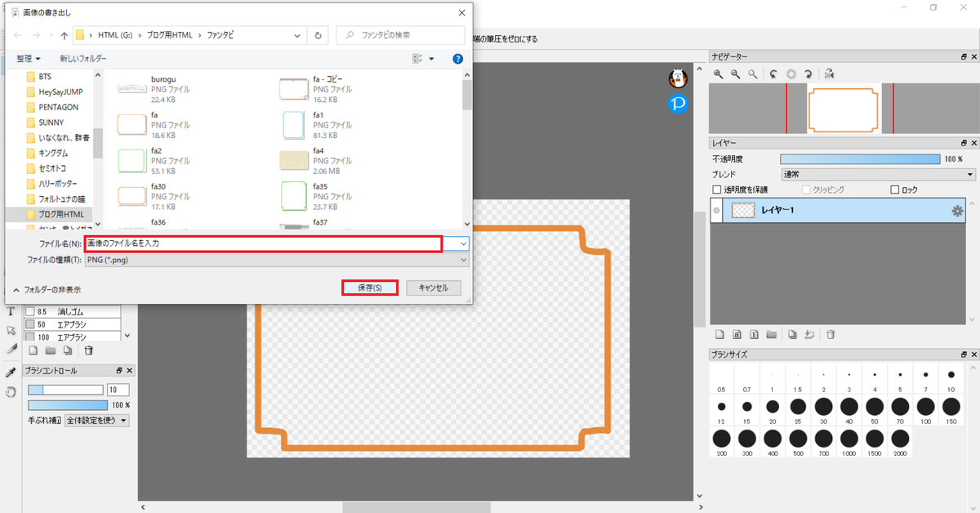Viewport: 980px width, 513px height.
Task: Select the Hand tool
Action: click(11, 391)
